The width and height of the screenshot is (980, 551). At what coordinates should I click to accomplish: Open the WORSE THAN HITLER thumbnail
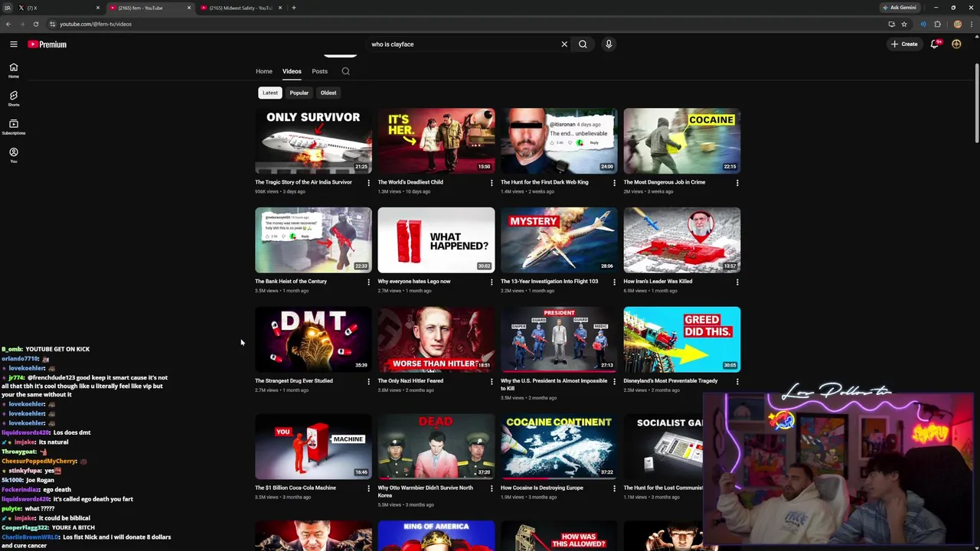click(436, 339)
